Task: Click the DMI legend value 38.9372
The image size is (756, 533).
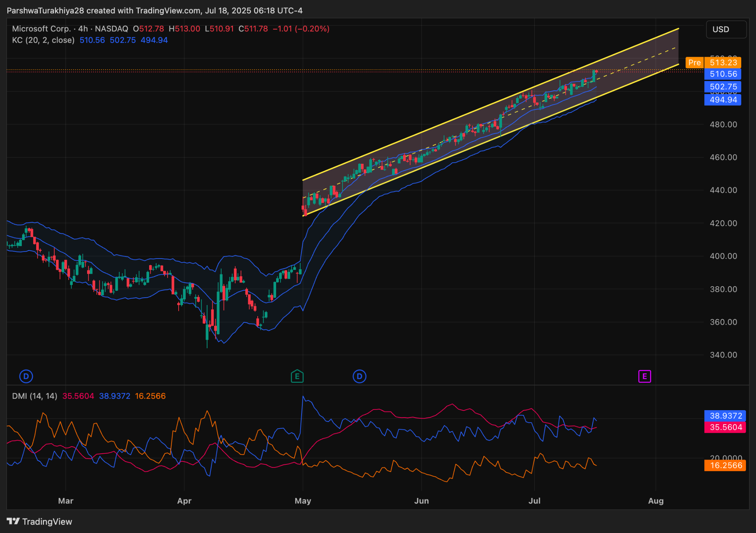Action: tap(115, 396)
